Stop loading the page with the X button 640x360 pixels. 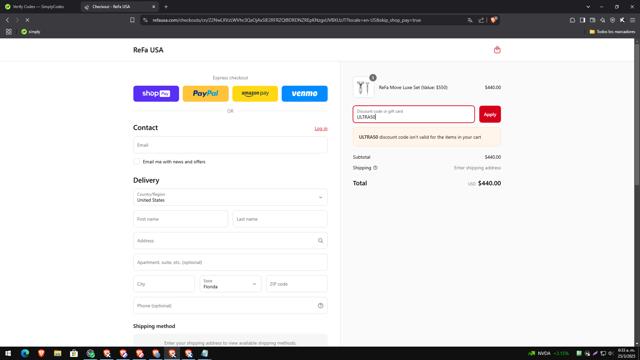(27, 20)
